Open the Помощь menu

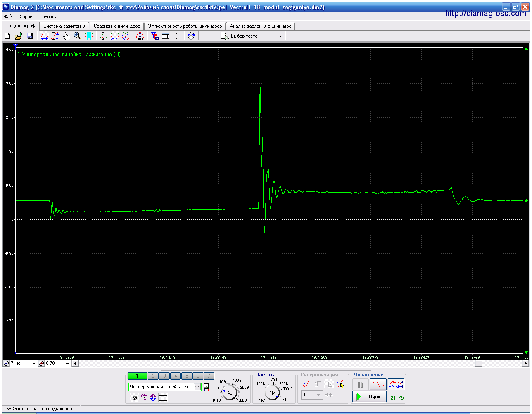click(x=47, y=17)
